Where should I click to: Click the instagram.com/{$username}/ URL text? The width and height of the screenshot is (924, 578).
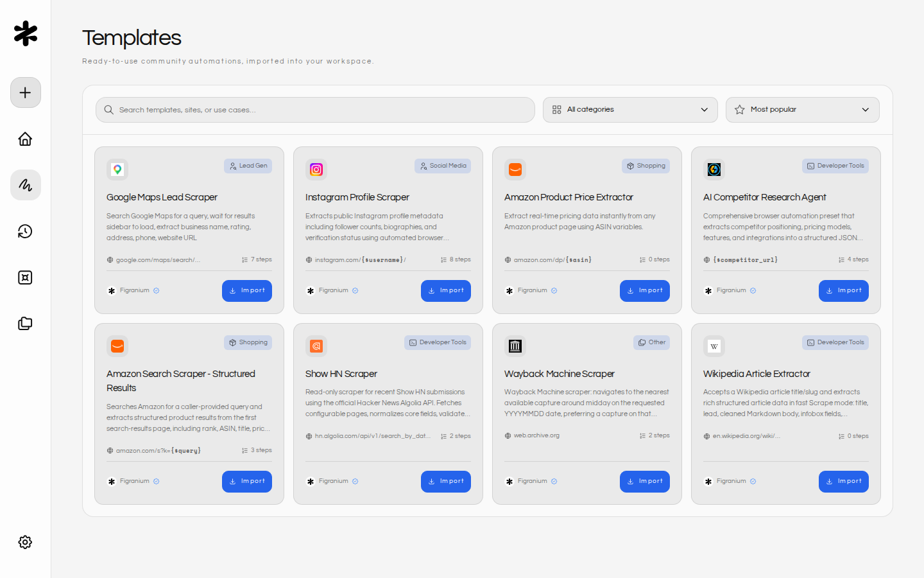pyautogui.click(x=360, y=259)
